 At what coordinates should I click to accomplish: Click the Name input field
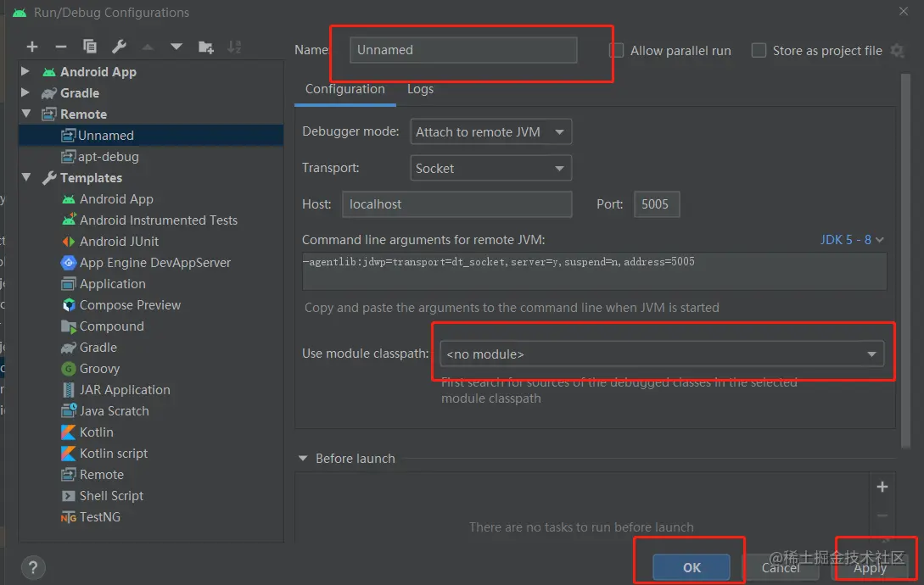(463, 50)
